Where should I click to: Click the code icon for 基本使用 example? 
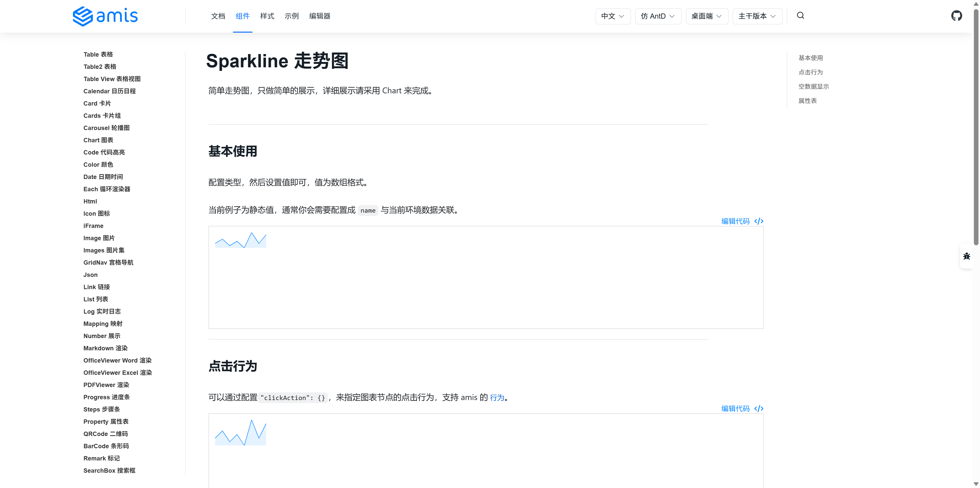pyautogui.click(x=758, y=221)
